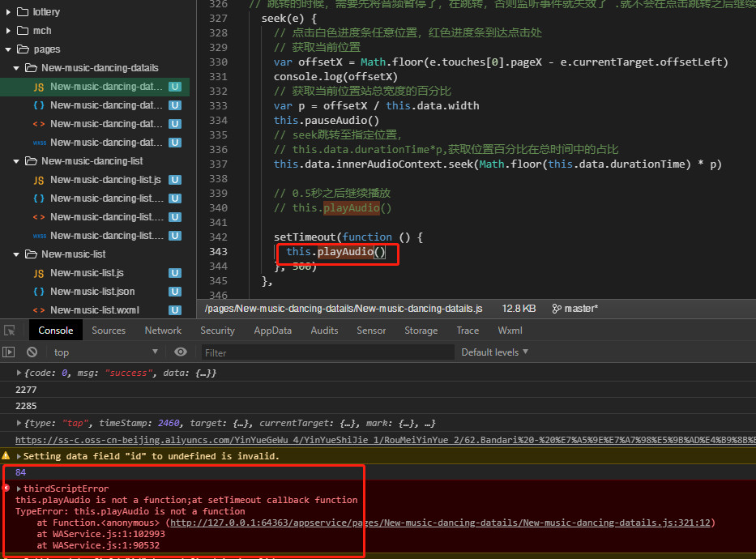Click the pages folder icon
This screenshot has height=559, width=756.
coord(23,49)
